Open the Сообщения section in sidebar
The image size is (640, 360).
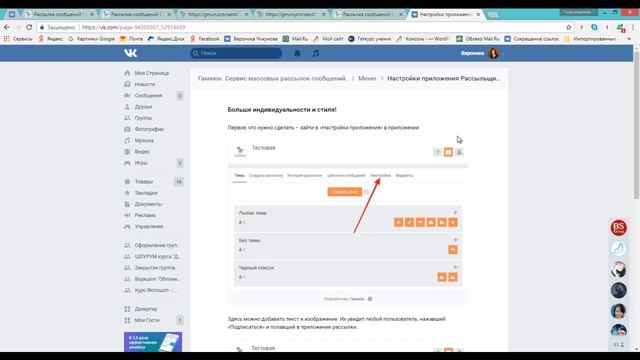148,95
